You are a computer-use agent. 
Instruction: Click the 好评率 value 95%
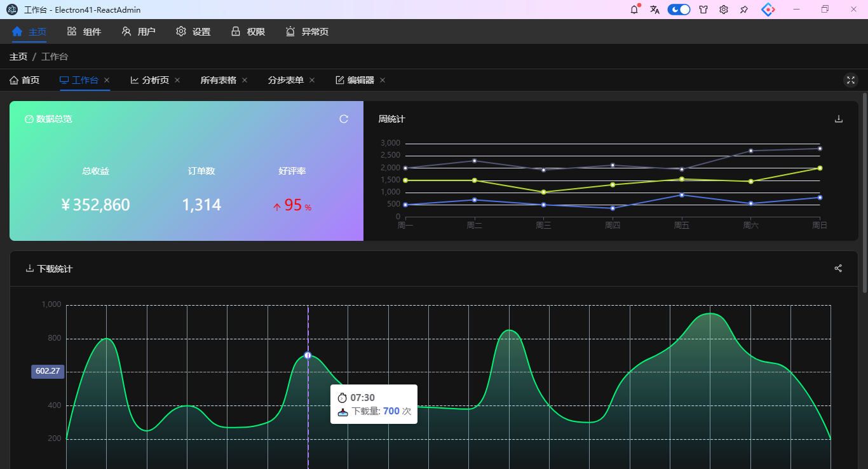(292, 205)
